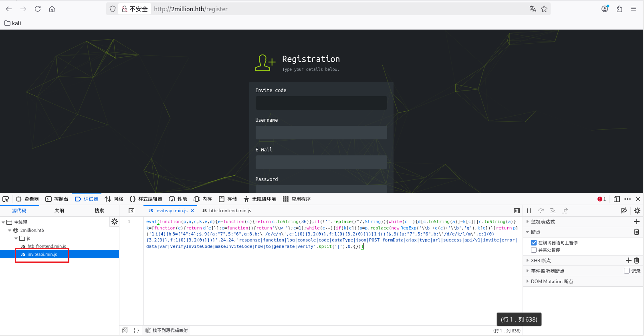Collapse the 2million.htb tree node
Viewport: 644px width, 336px height.
click(x=10, y=230)
